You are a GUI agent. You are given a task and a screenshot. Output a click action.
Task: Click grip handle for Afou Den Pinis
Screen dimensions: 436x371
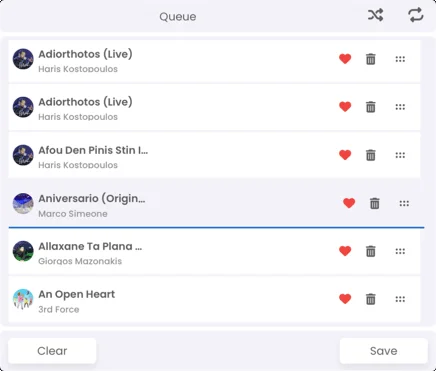[400, 155]
